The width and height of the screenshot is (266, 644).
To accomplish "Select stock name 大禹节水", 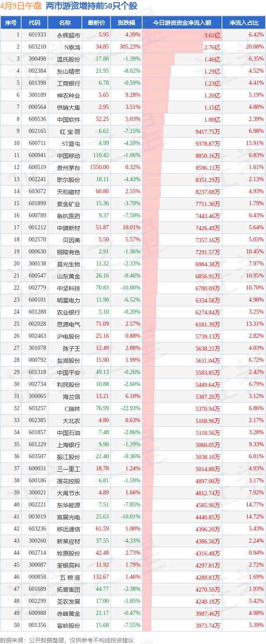I will click(69, 493).
